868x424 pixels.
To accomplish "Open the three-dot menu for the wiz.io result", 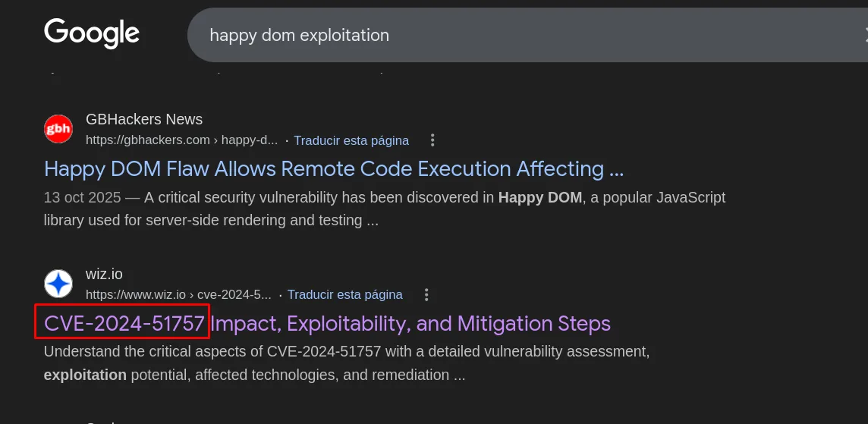I will click(426, 294).
